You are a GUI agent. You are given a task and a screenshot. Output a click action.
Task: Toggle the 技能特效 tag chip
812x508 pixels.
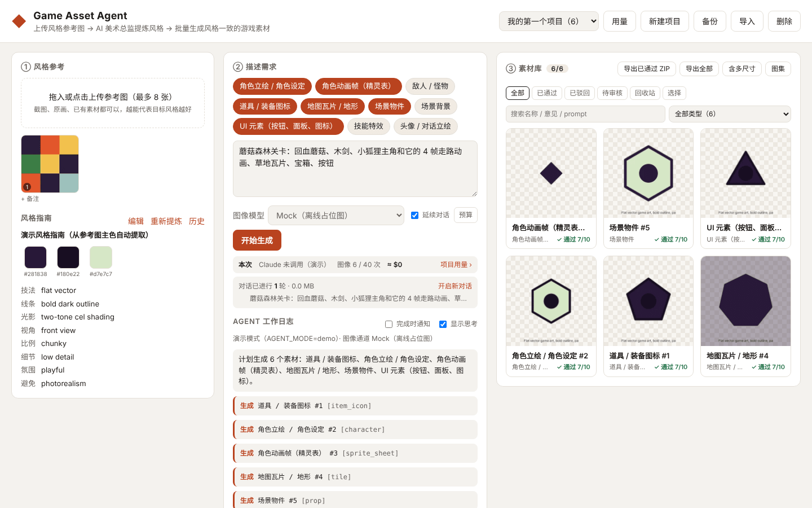368,126
